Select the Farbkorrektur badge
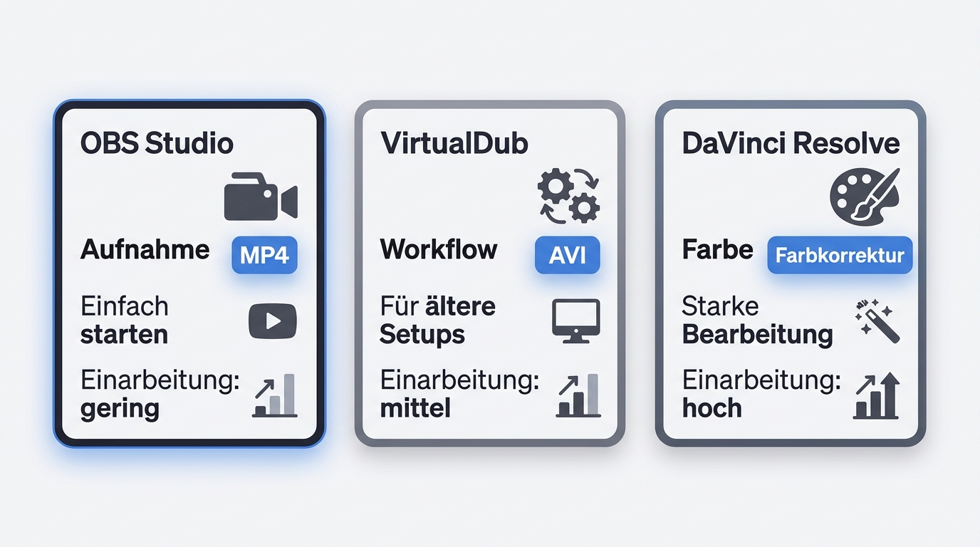 tap(840, 255)
